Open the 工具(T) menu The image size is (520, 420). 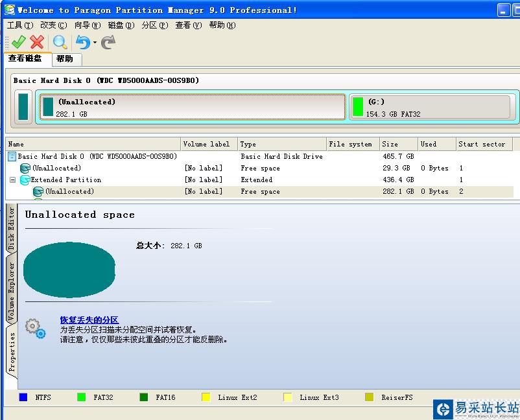tap(20, 25)
